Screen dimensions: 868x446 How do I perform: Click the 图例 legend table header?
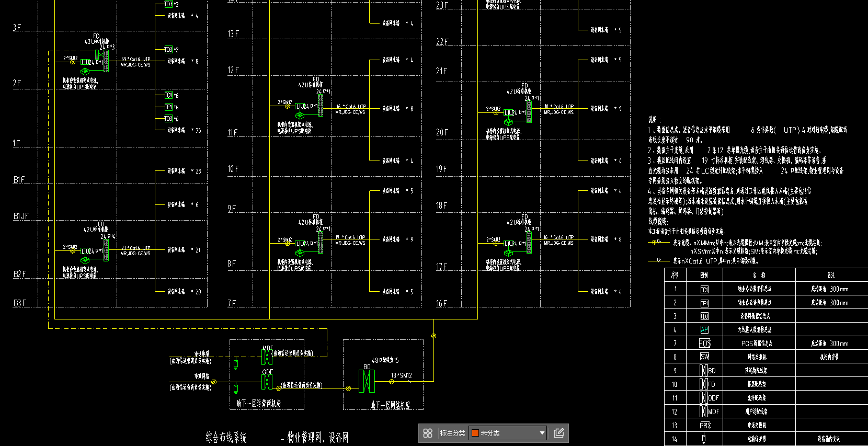704,275
